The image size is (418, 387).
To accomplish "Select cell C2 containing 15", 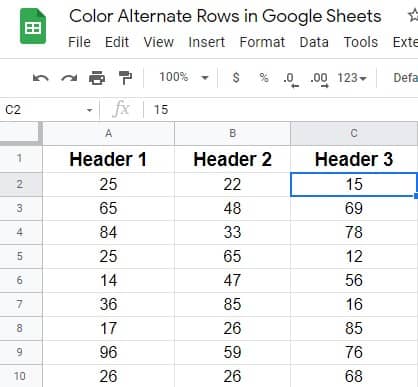I will [x=354, y=184].
